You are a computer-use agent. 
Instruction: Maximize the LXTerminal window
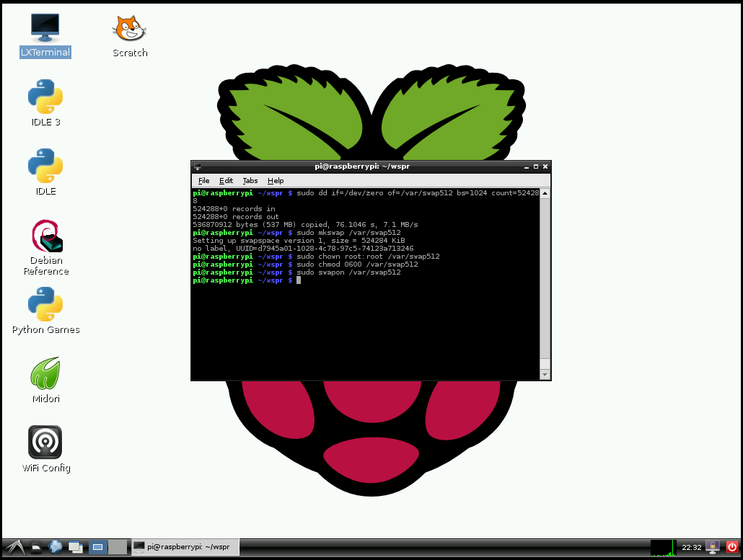(536, 166)
